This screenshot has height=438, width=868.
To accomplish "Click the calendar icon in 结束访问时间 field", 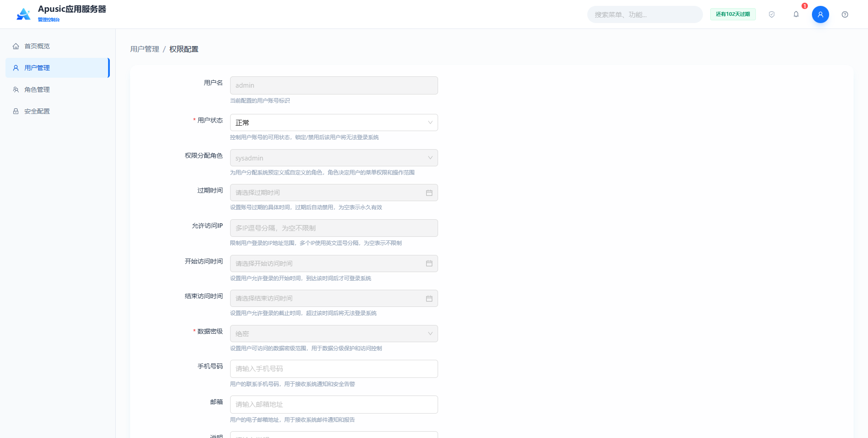I will (x=429, y=298).
